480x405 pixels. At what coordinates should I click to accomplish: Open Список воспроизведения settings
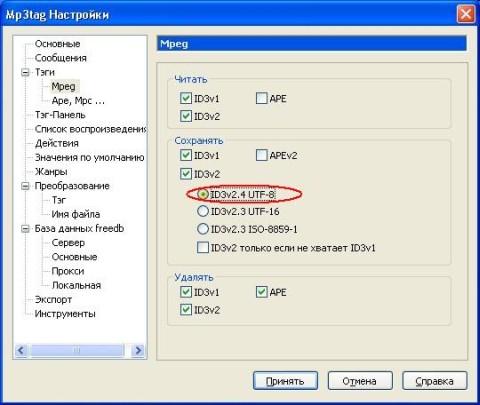[90, 129]
